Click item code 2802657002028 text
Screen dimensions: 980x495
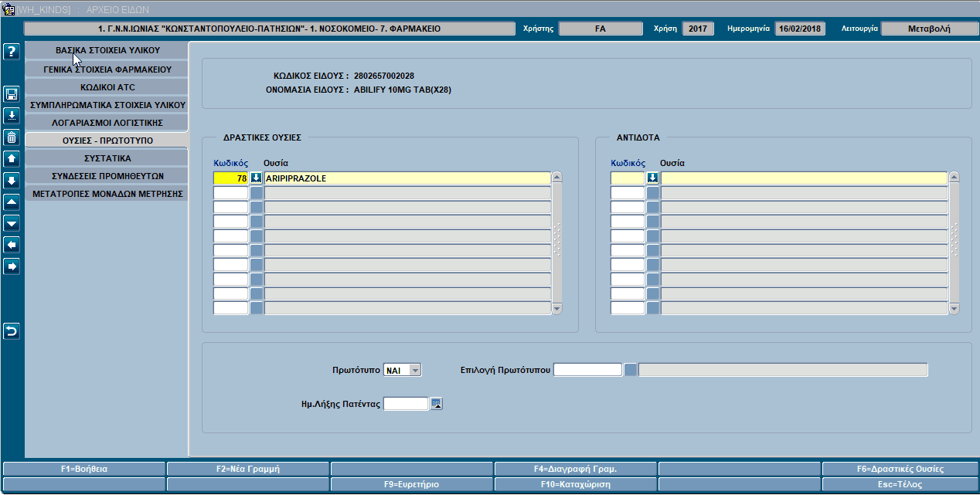pos(384,76)
